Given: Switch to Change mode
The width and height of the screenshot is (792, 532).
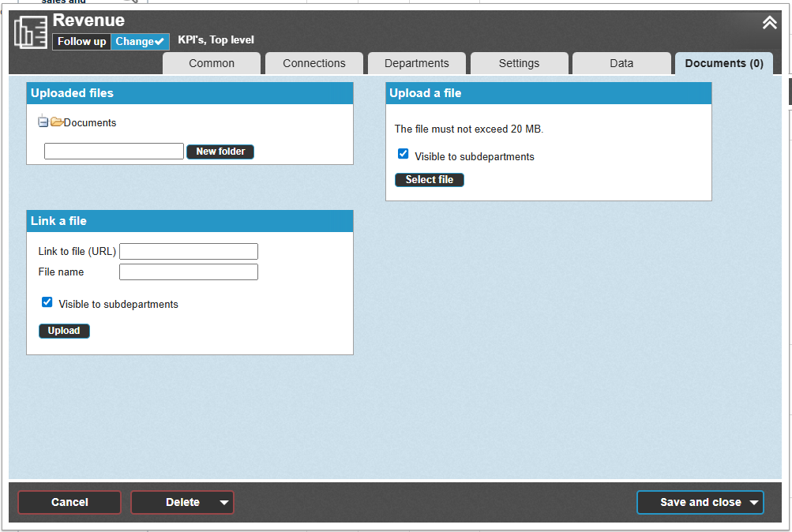Looking at the screenshot, I should (140, 42).
